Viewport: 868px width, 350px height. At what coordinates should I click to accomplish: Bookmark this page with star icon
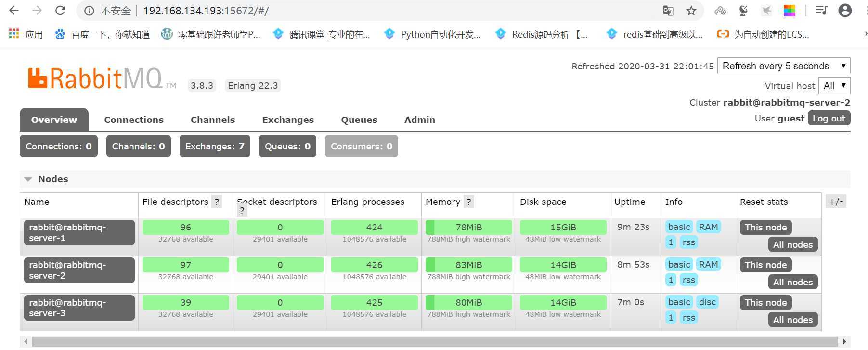(x=691, y=11)
